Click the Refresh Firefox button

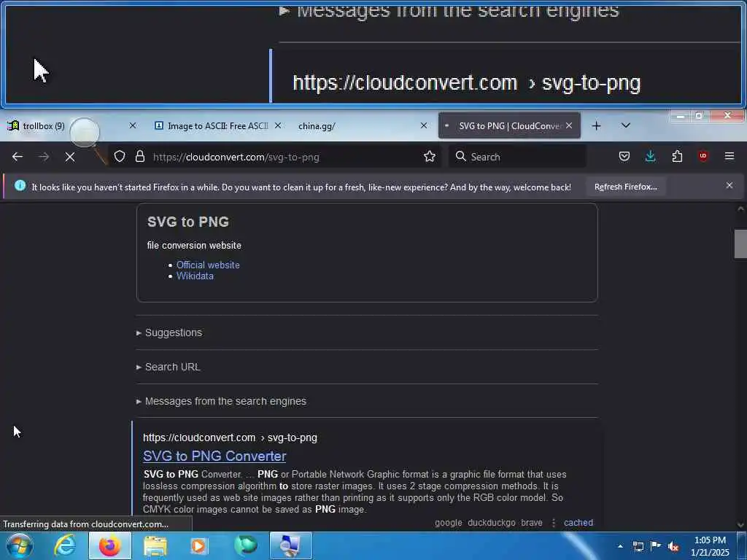[625, 187]
